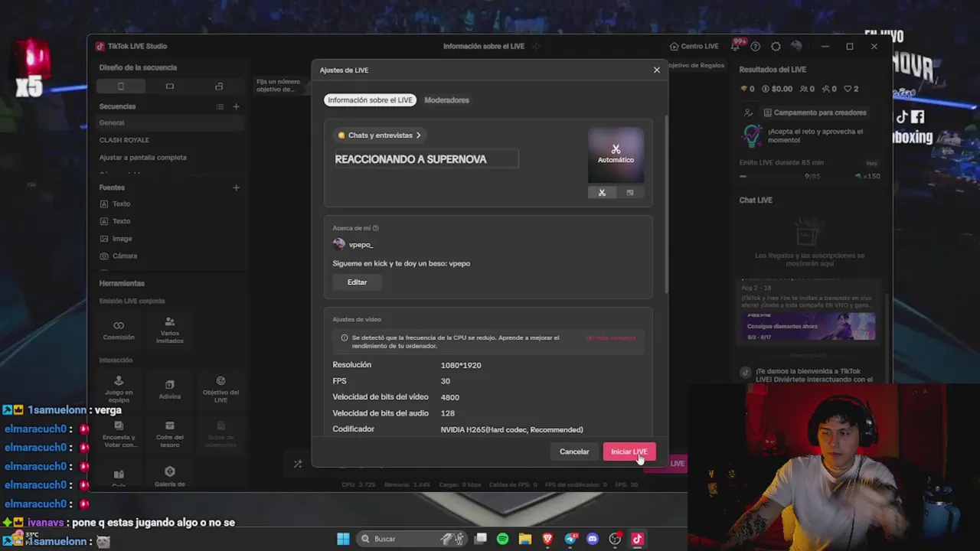Cancel the Ajustes de LIVE dialog
The width and height of the screenshot is (980, 551).
click(574, 452)
